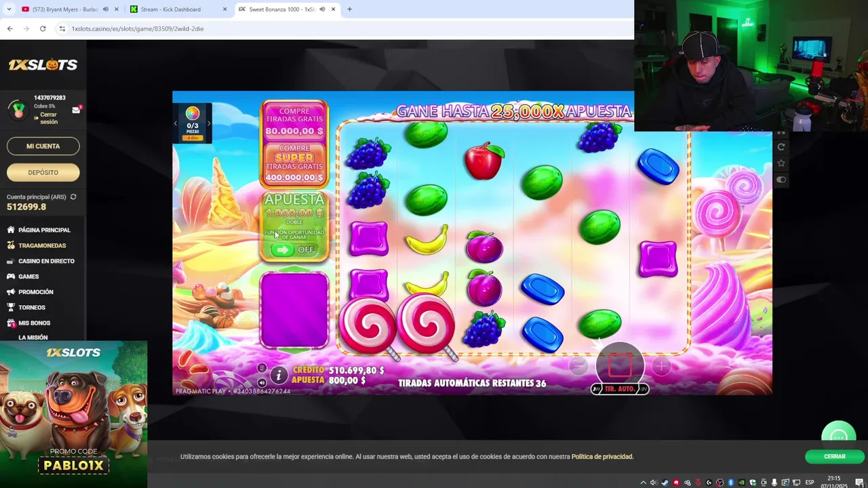
Task: Click Cerrar sesión link
Action: (49, 119)
